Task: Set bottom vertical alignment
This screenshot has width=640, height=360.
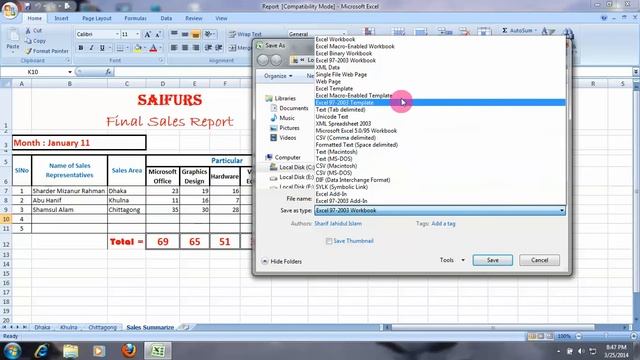Action: coord(196,34)
